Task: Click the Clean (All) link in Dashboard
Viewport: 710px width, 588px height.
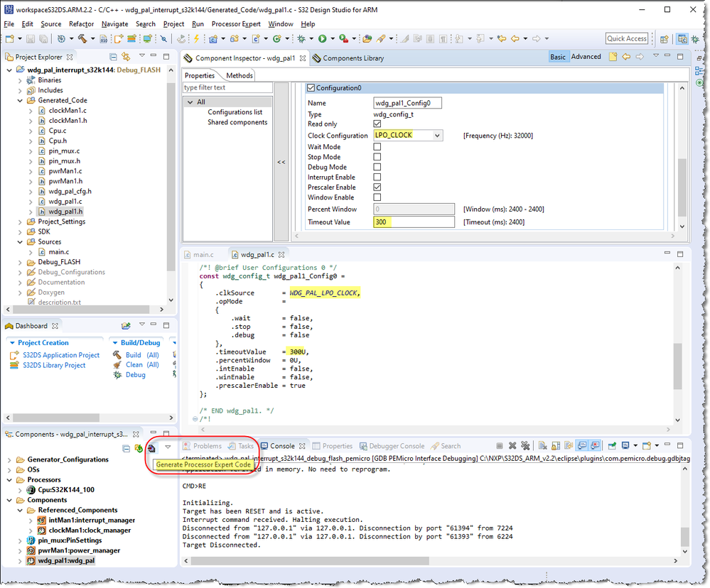Action: 142,364
